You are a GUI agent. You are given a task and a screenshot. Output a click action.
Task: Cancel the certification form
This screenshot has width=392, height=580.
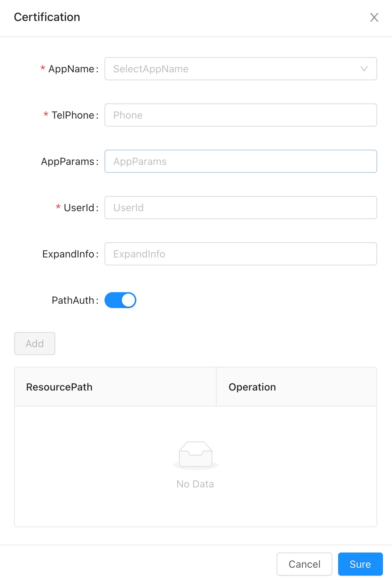coord(304,564)
